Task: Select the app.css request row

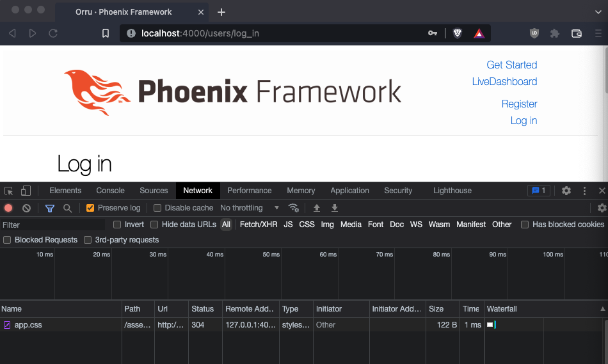Action: (x=301, y=325)
